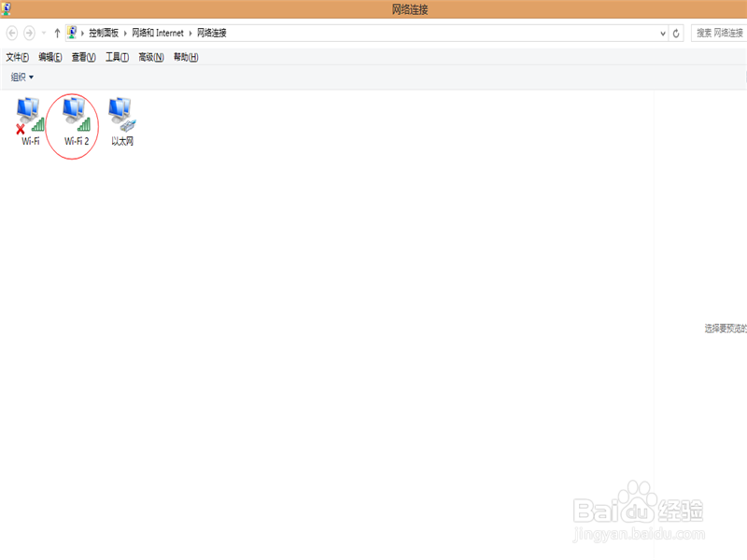Open the 以太网 (Ethernet) connection icon
Viewport: 747px width, 560px height.
pyautogui.click(x=120, y=117)
